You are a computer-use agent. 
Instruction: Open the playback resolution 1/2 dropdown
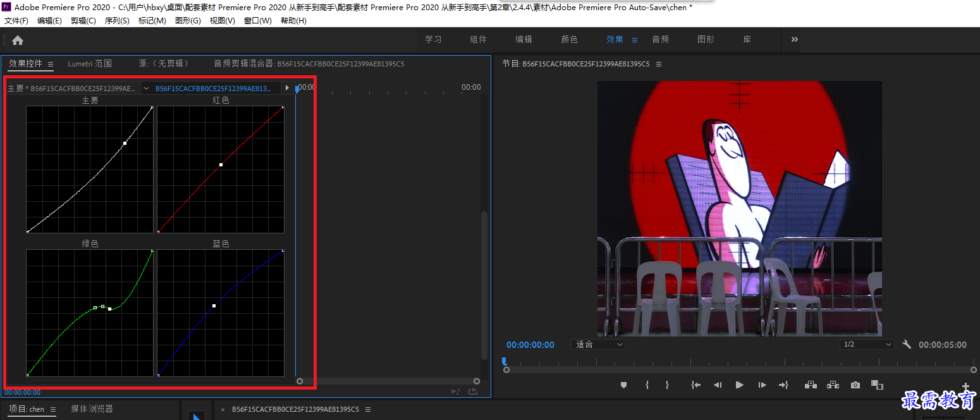click(x=867, y=345)
